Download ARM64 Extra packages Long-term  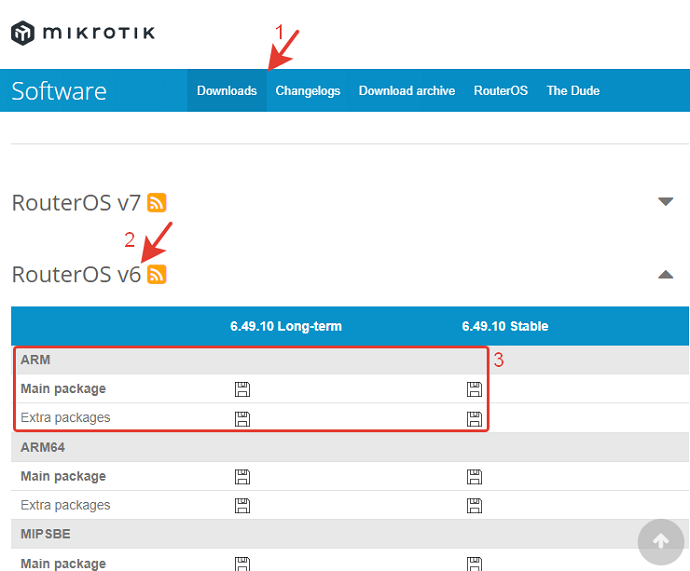click(x=242, y=505)
